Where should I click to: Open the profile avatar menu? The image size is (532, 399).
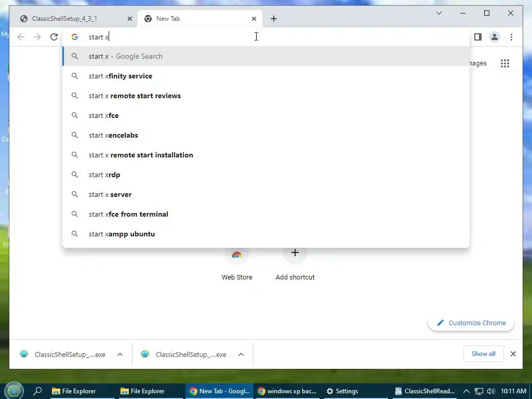click(x=495, y=37)
